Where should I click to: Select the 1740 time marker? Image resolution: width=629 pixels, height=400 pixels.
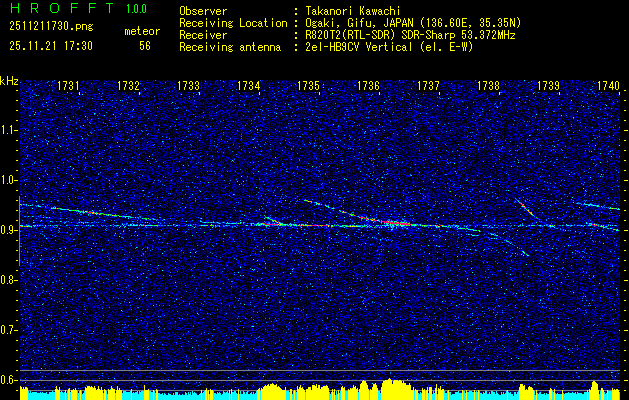(607, 87)
